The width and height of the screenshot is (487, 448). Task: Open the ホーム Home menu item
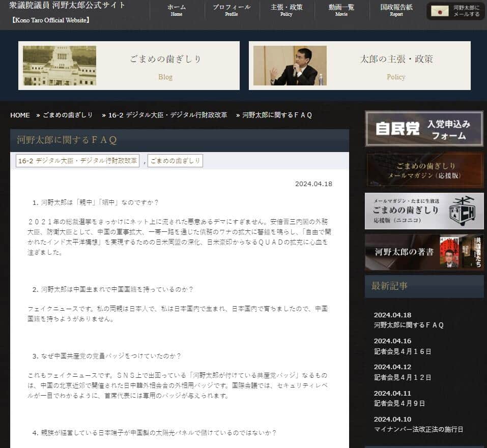(x=177, y=11)
